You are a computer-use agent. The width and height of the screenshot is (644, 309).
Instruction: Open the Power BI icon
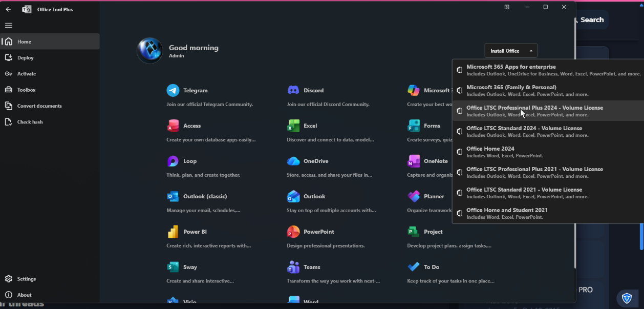[173, 232]
